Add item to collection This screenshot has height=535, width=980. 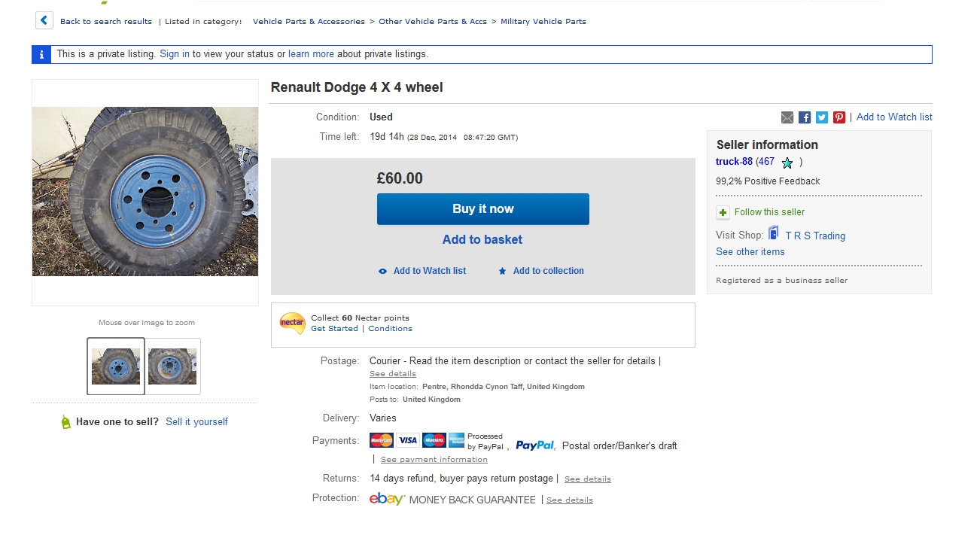(548, 271)
